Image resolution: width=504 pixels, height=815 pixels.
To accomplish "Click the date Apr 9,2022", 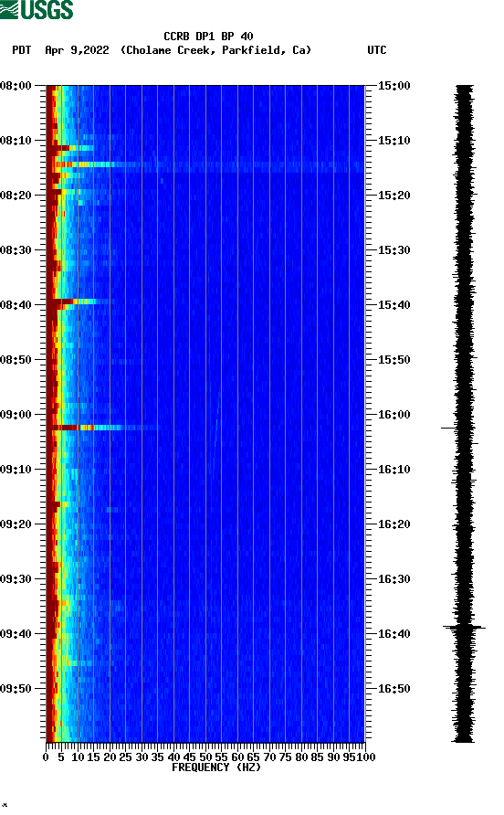I will 77,50.
